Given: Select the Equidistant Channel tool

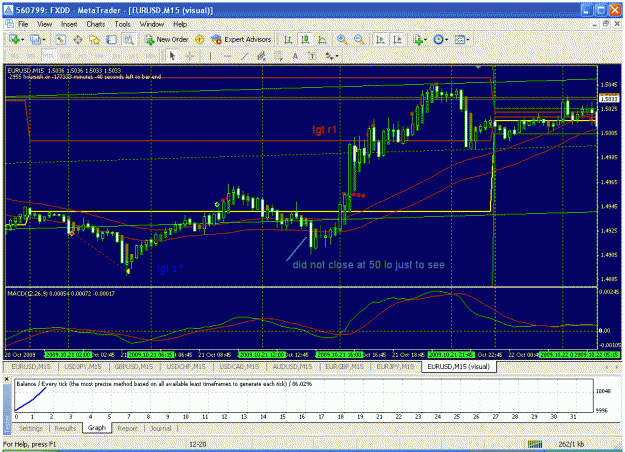Looking at the screenshot, I should 261,56.
